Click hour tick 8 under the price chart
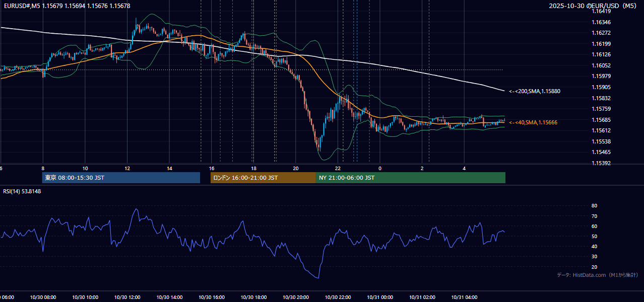This screenshot has width=644, height=302. click(43, 168)
